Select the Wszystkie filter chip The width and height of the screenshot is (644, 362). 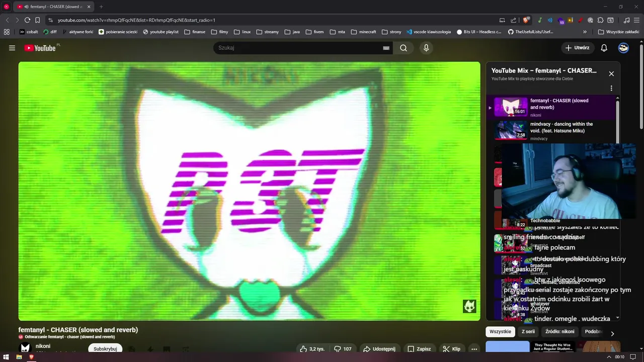500,332
